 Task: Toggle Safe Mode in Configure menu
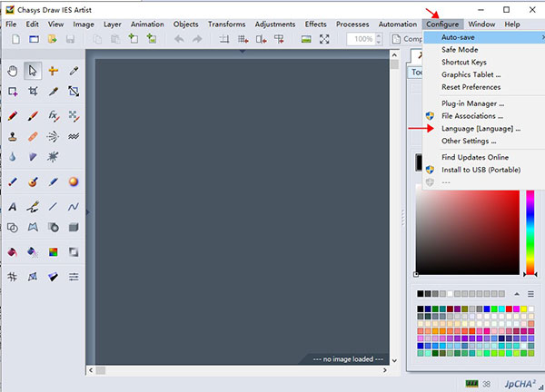point(461,50)
